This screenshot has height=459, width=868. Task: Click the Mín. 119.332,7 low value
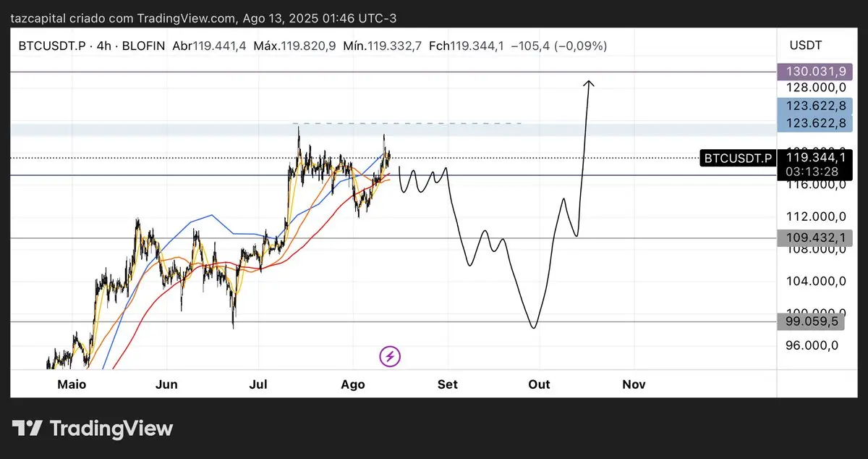(x=383, y=46)
